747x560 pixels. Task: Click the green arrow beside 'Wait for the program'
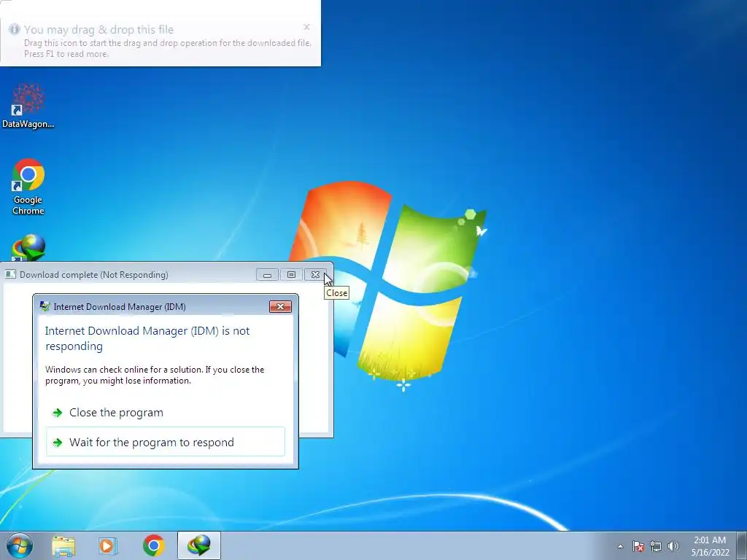[57, 443]
